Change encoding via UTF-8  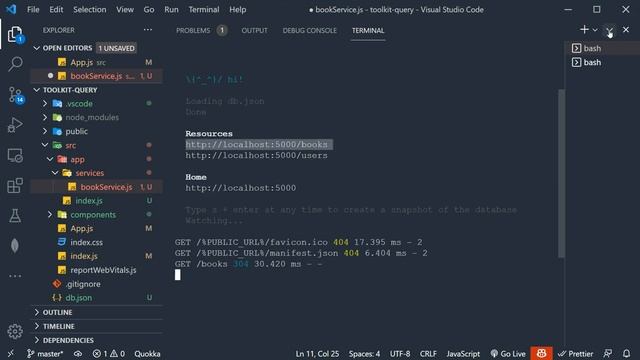click(x=400, y=354)
